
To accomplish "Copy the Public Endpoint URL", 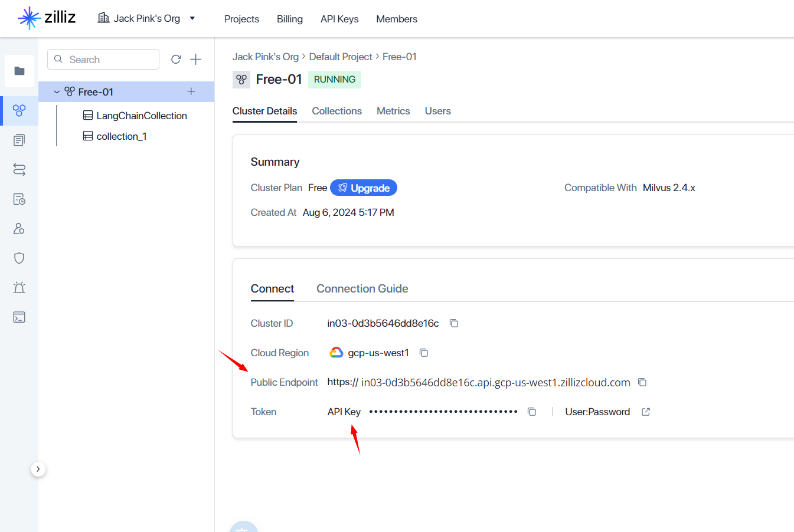I will tap(642, 382).
